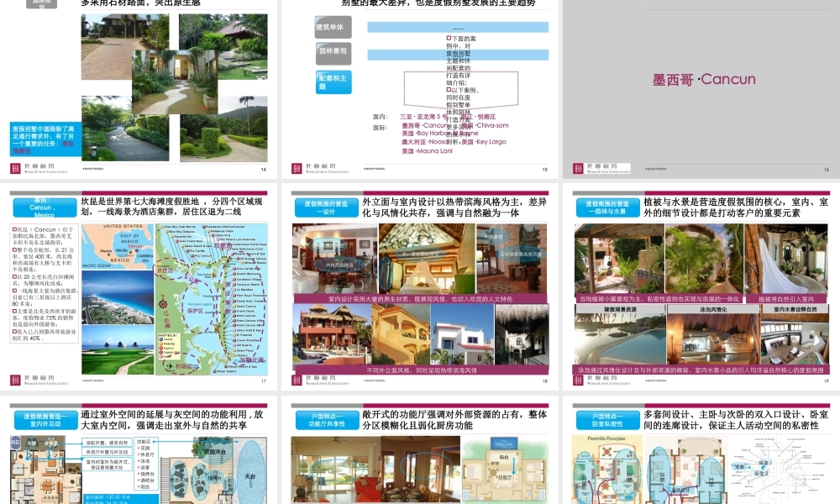Click the blue "度假氛围营造—室内外互动" label
The height and width of the screenshot is (504, 840).
coord(45,420)
